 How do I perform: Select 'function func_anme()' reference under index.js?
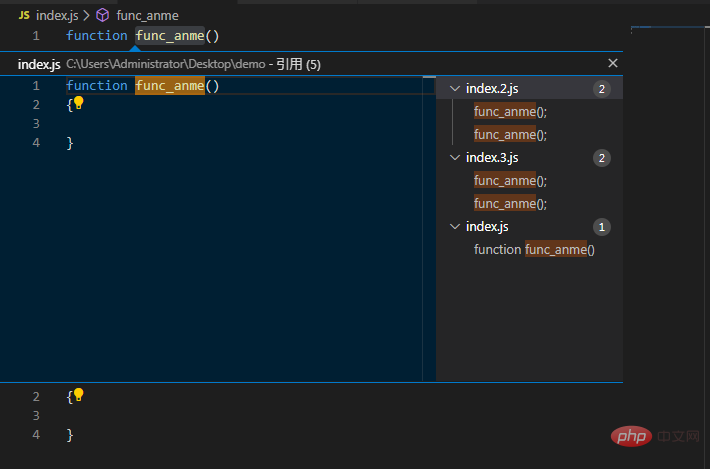pos(534,249)
